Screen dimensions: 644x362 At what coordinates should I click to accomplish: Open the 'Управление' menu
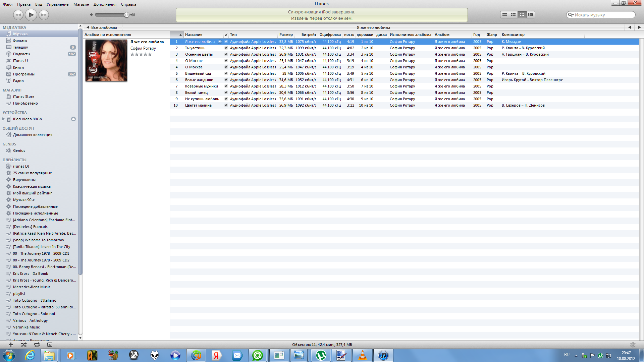[57, 4]
